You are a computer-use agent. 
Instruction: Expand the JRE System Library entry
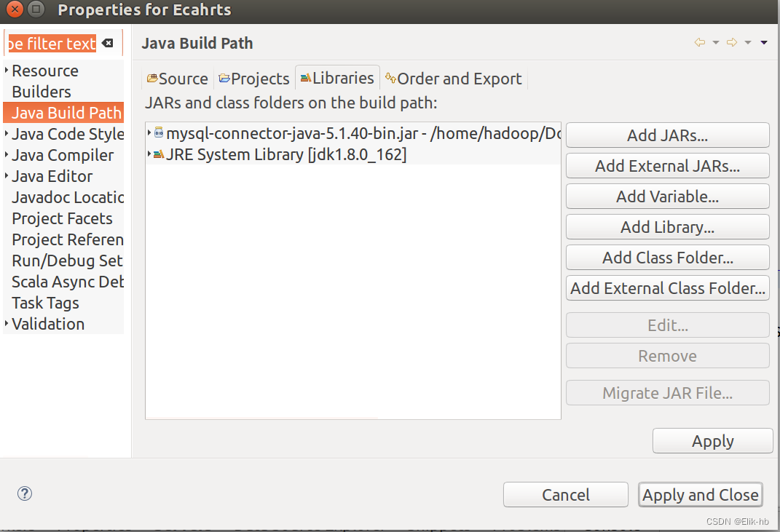pyautogui.click(x=150, y=154)
